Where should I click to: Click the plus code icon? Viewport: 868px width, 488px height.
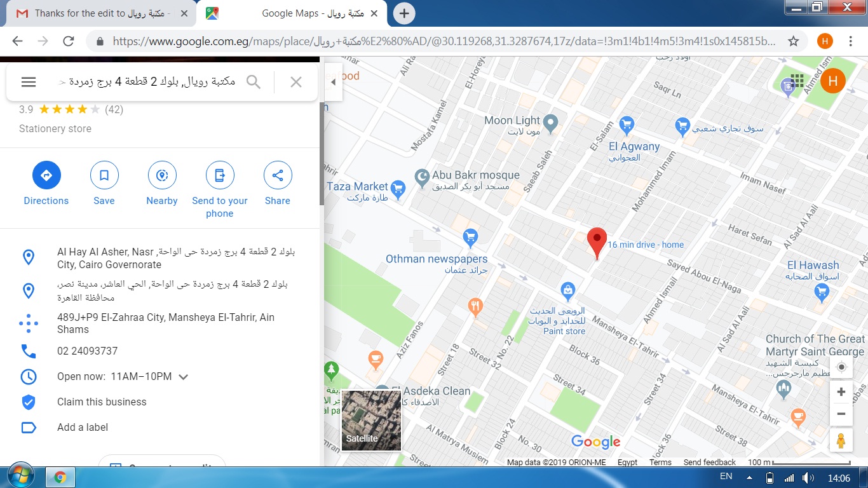click(x=29, y=323)
